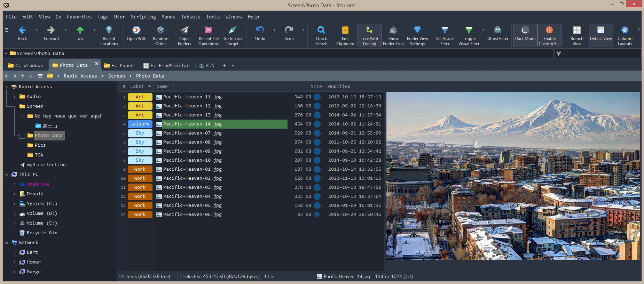This screenshot has width=644, height=284.
Task: Click the preview image of the city
Action: coord(513,176)
